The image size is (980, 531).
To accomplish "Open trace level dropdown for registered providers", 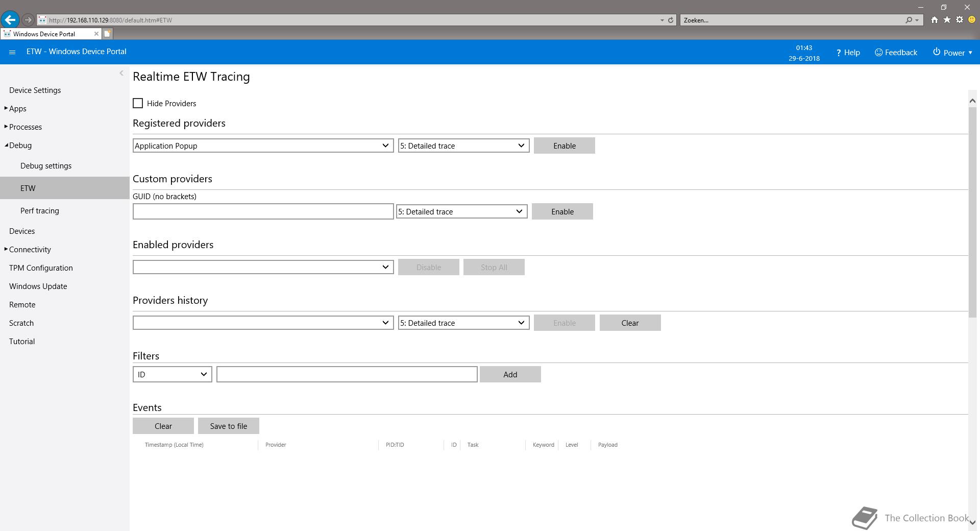I will [x=463, y=146].
